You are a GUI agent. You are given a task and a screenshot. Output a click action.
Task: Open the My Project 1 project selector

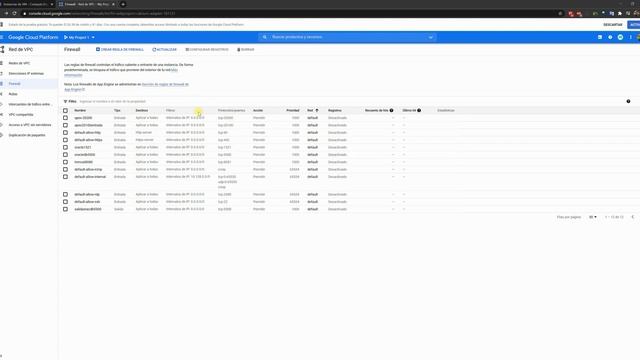pyautogui.click(x=79, y=37)
